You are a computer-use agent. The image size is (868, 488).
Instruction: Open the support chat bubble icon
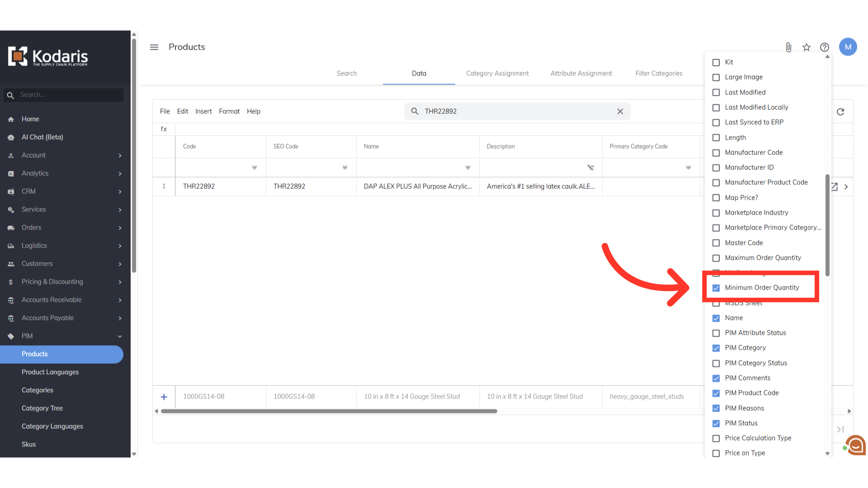[x=856, y=446]
